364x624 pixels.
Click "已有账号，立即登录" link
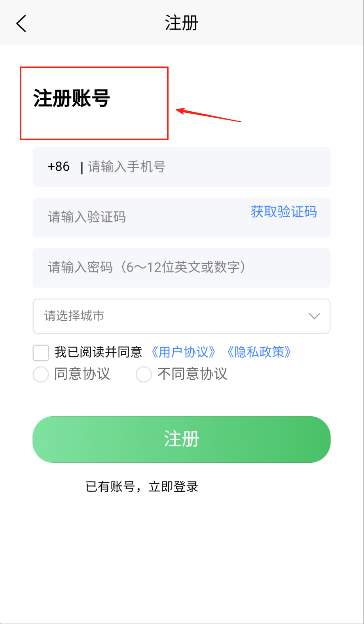pos(142,487)
